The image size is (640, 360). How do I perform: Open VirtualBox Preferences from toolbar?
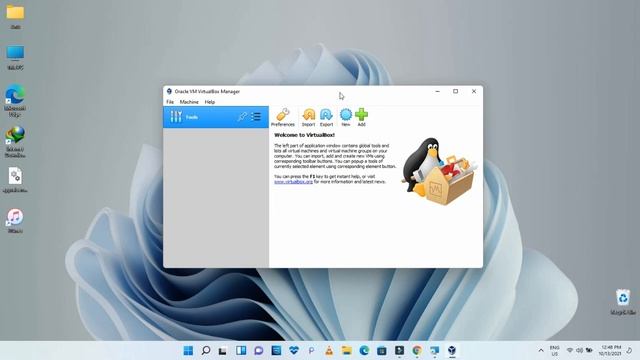click(x=282, y=117)
